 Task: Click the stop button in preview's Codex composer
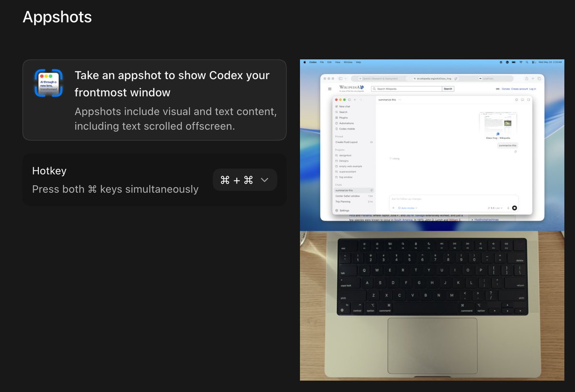pyautogui.click(x=514, y=208)
